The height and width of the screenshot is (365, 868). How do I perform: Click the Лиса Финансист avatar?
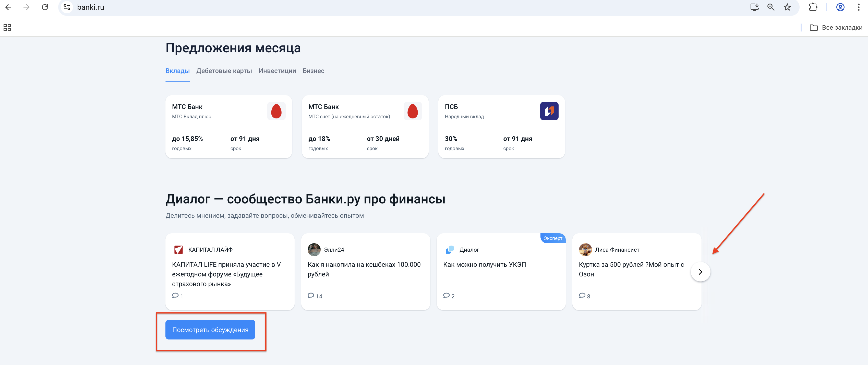[585, 250]
